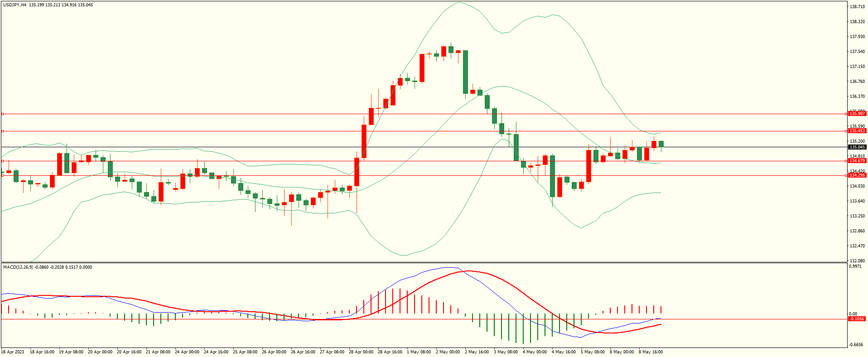Click the 0.9971 MACD scale label
Screen dimensions: 868x357
click(x=855, y=267)
